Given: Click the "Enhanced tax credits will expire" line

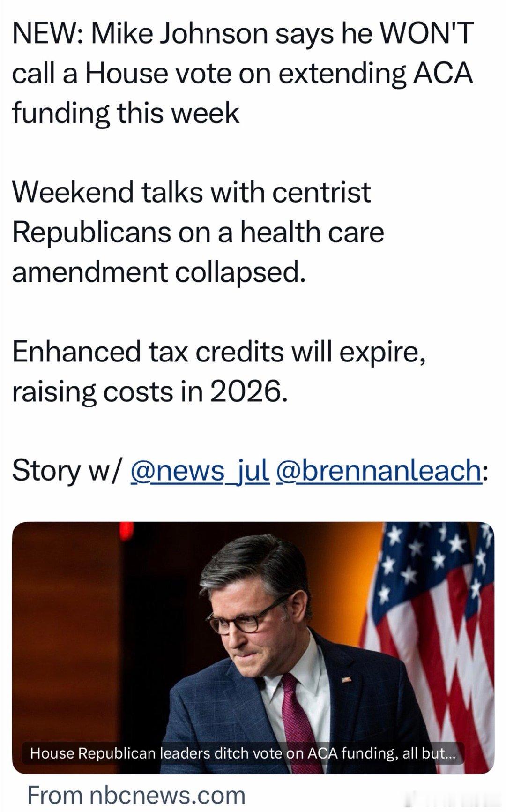Looking at the screenshot, I should pos(218,351).
